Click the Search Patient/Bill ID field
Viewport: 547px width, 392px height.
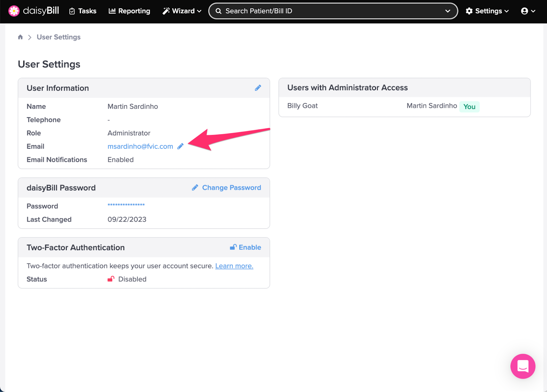click(333, 11)
